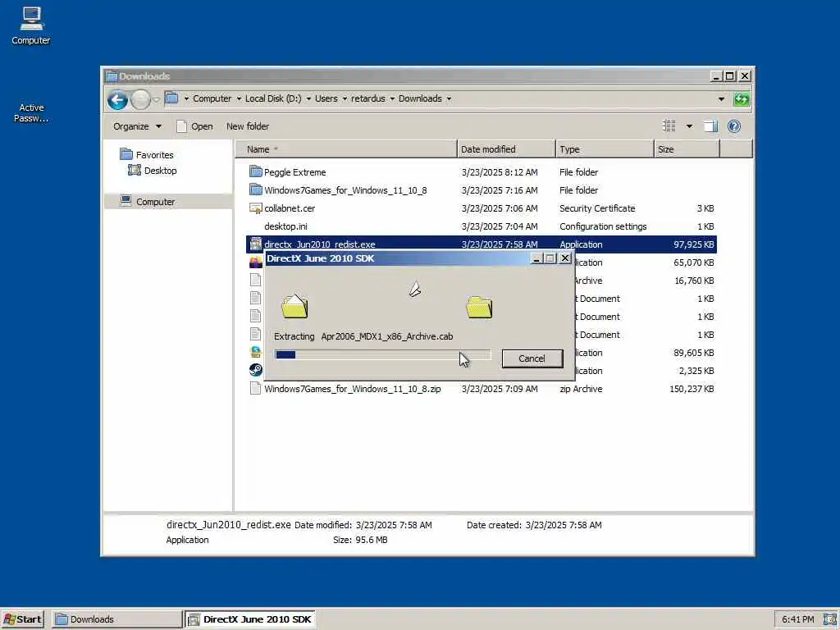Close the DirectX June 2010 SDK dialog

[x=565, y=258]
